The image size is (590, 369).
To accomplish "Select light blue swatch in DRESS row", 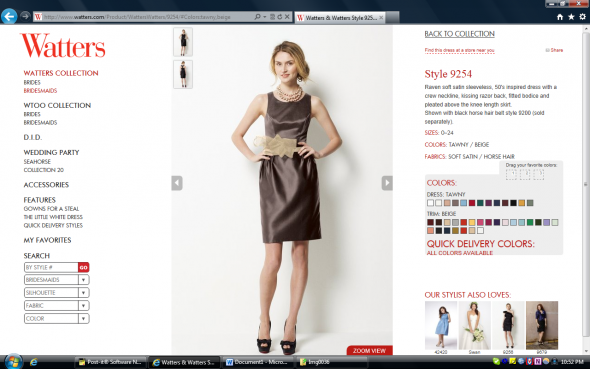I will tap(464, 203).
